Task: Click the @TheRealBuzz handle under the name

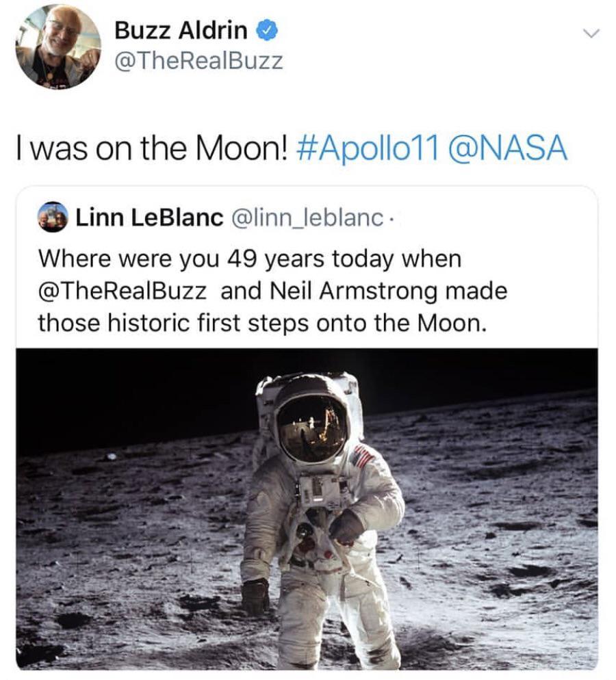Action: pos(198,61)
